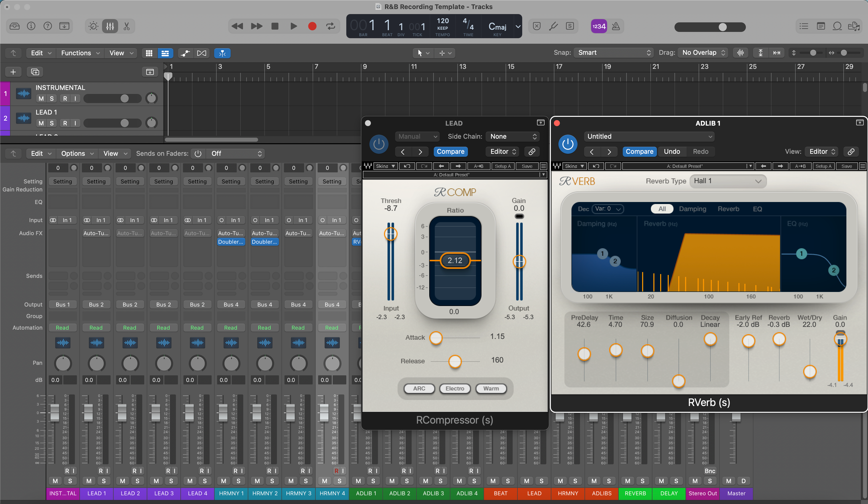Image resolution: width=868 pixels, height=504 pixels.
Task: Enable the Metronome click icon
Action: point(616,26)
